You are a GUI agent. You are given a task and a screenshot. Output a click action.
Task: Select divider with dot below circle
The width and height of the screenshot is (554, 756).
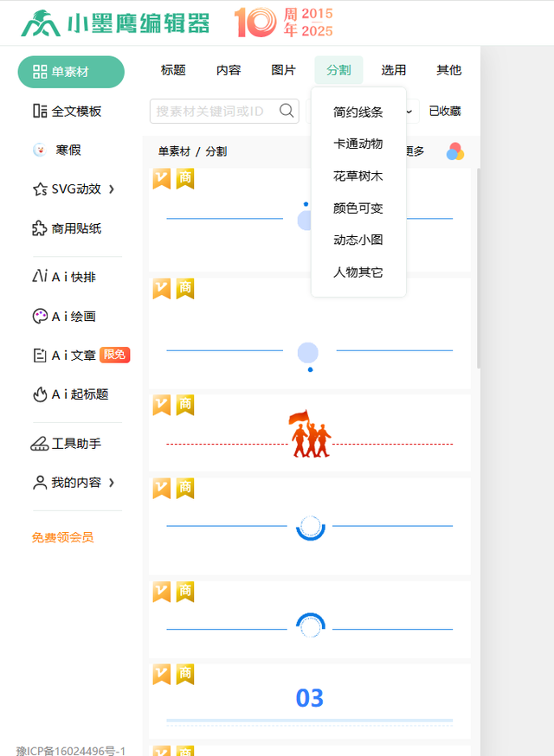pyautogui.click(x=309, y=333)
